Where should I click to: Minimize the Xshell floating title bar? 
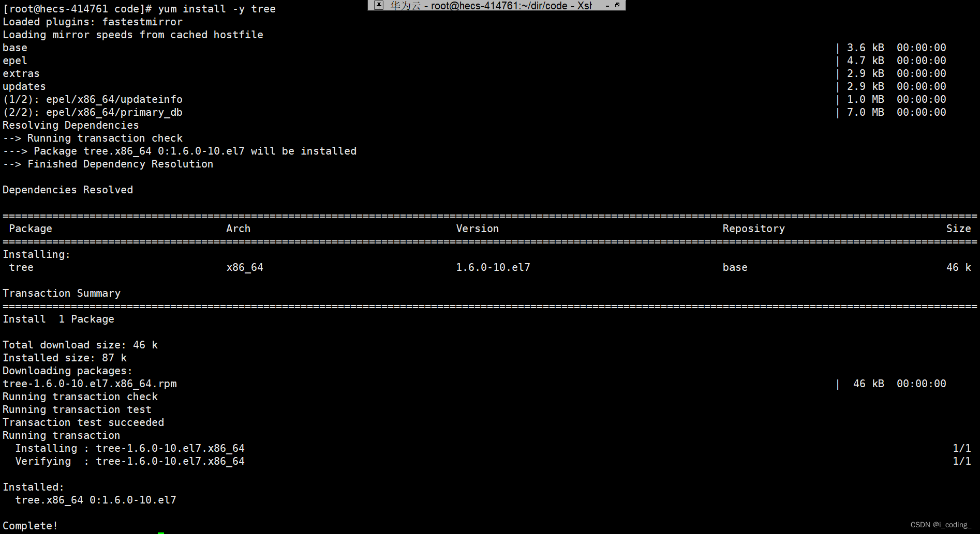click(x=607, y=6)
